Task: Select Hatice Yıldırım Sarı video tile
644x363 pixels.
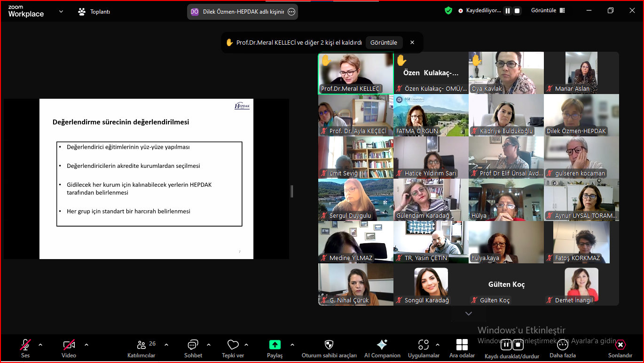Action: pyautogui.click(x=431, y=158)
